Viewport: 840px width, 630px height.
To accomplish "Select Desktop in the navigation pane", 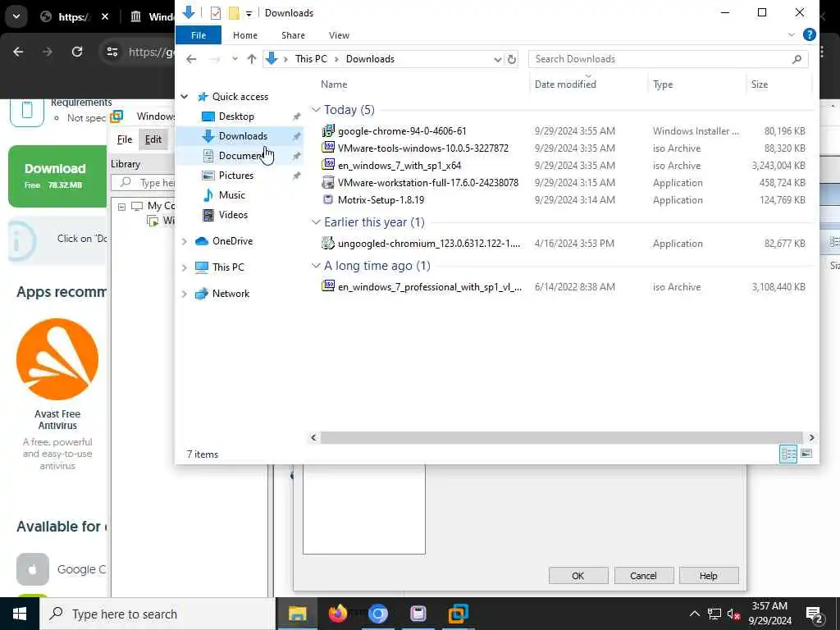I will point(236,116).
